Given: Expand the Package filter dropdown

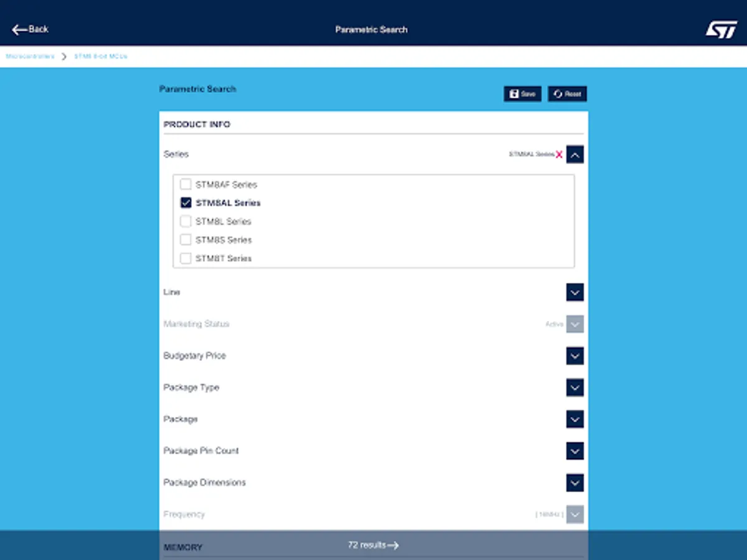Looking at the screenshot, I should click(575, 419).
